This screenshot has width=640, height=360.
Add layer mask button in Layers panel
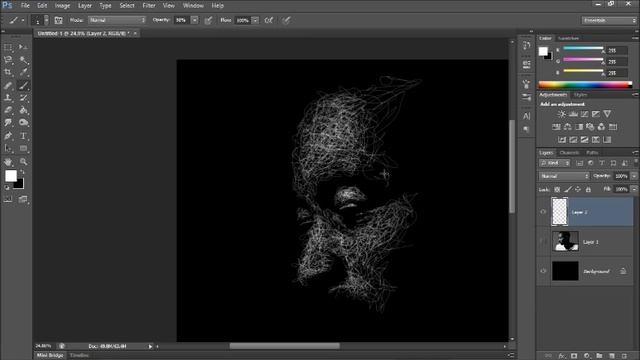click(x=574, y=356)
